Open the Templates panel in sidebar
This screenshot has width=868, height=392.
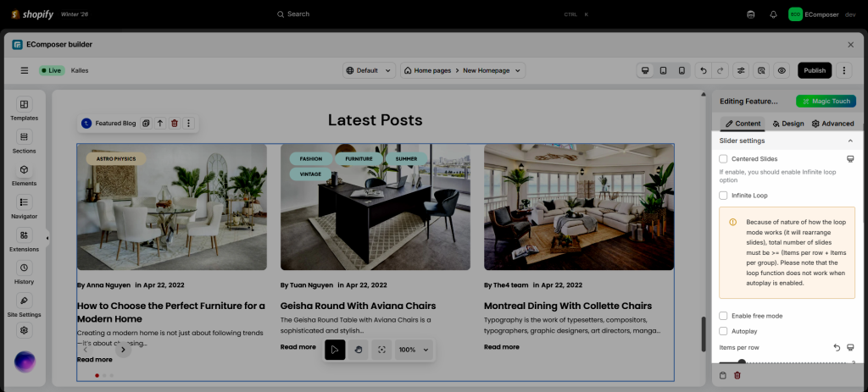point(24,109)
